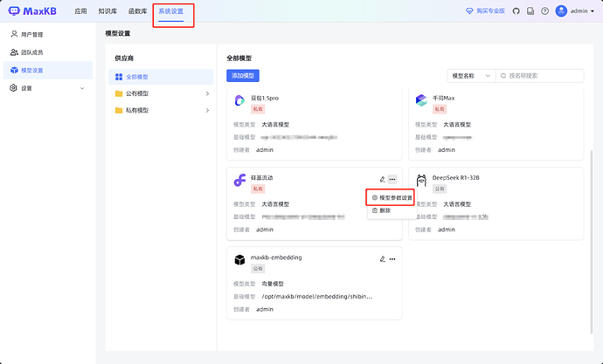Click the DeepSeek R1-32B model name

click(x=455, y=178)
